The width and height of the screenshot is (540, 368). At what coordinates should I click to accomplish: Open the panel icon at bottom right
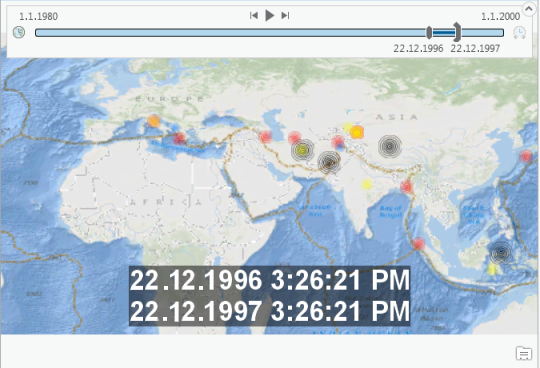tap(524, 354)
